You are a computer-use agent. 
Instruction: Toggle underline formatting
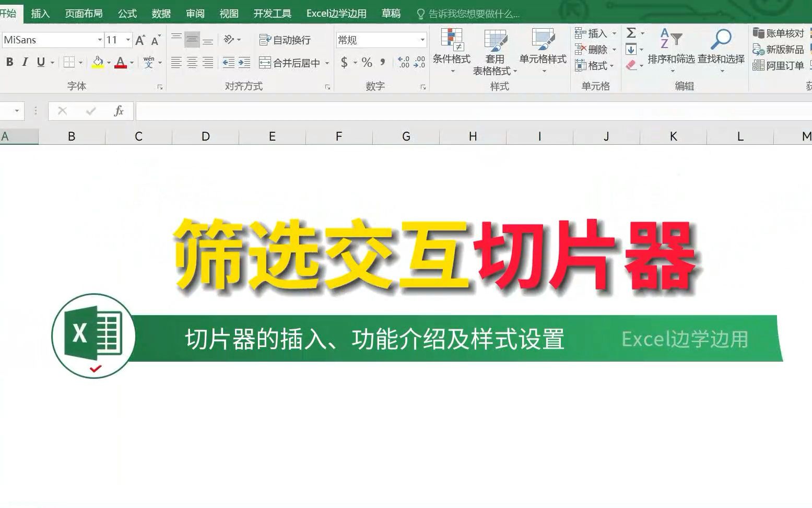coord(41,62)
